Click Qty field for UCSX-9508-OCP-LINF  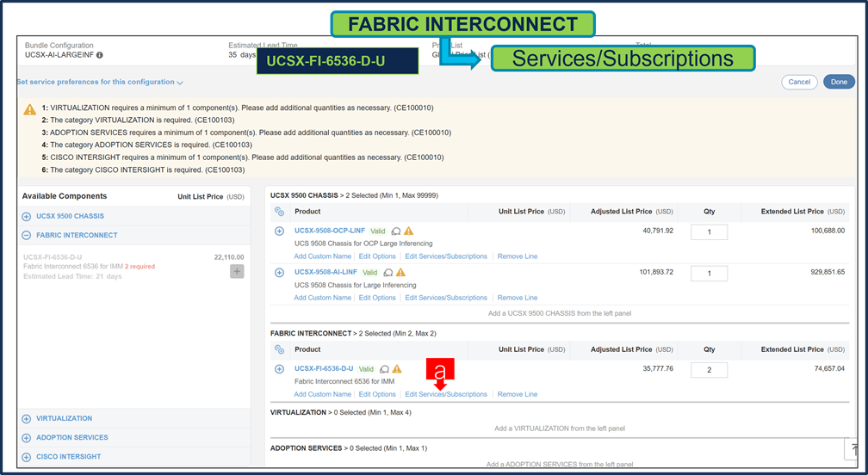pyautogui.click(x=710, y=232)
